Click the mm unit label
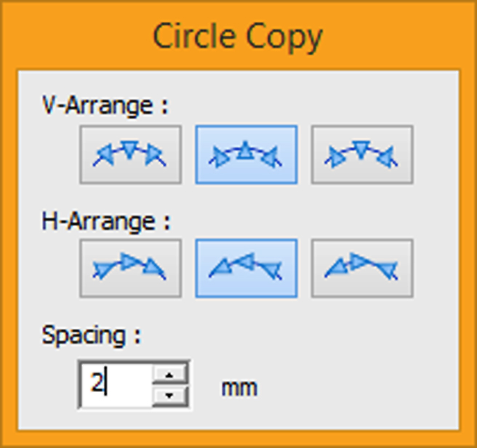This screenshot has height=448, width=477. (x=239, y=387)
